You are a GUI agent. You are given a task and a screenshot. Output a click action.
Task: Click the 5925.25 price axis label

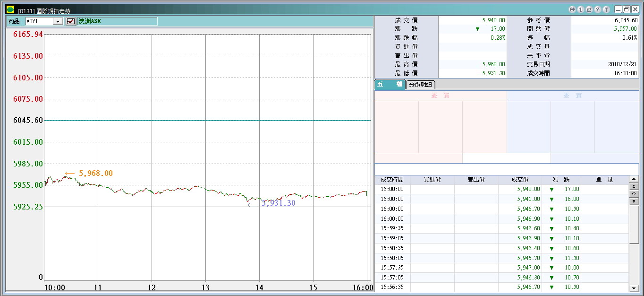[x=28, y=207]
